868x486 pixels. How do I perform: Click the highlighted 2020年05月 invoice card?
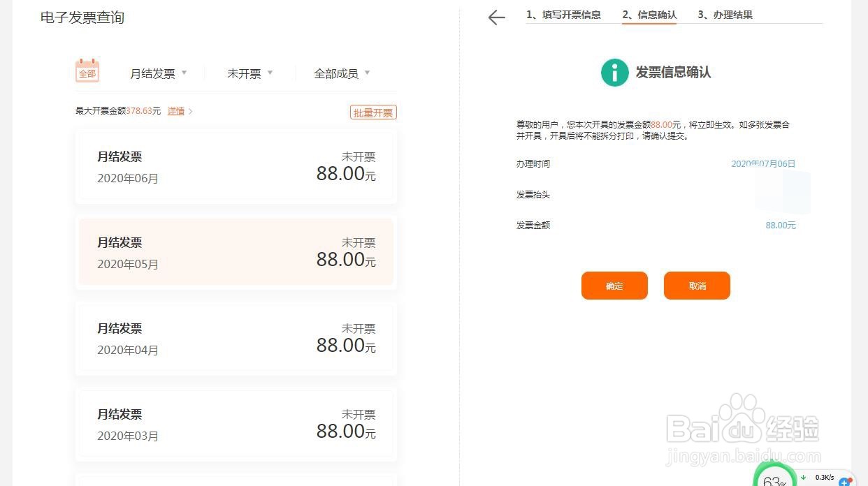236,253
